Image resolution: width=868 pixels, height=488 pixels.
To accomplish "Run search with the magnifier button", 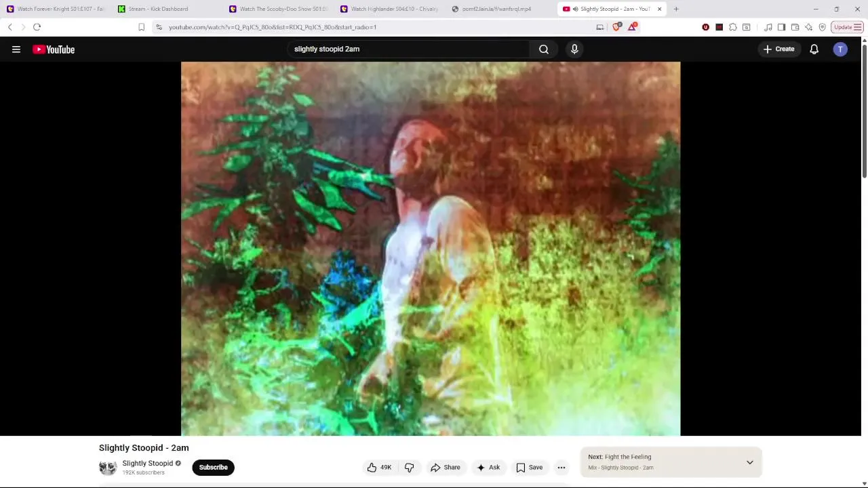I will 544,49.
